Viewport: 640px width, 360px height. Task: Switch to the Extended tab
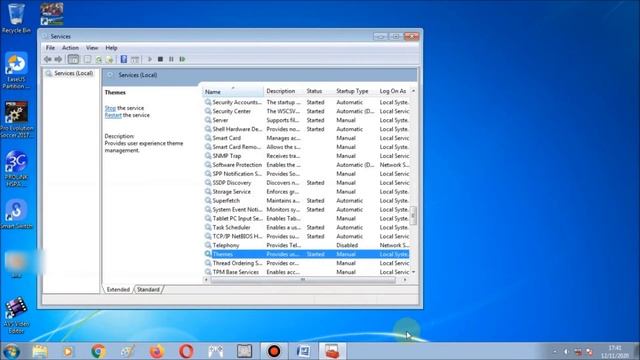tap(118, 289)
